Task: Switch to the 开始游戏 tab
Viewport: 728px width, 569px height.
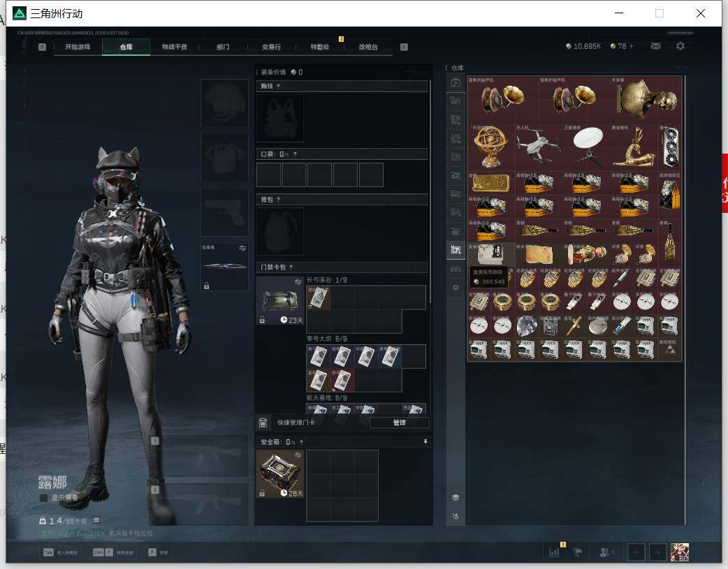Action: (78, 47)
